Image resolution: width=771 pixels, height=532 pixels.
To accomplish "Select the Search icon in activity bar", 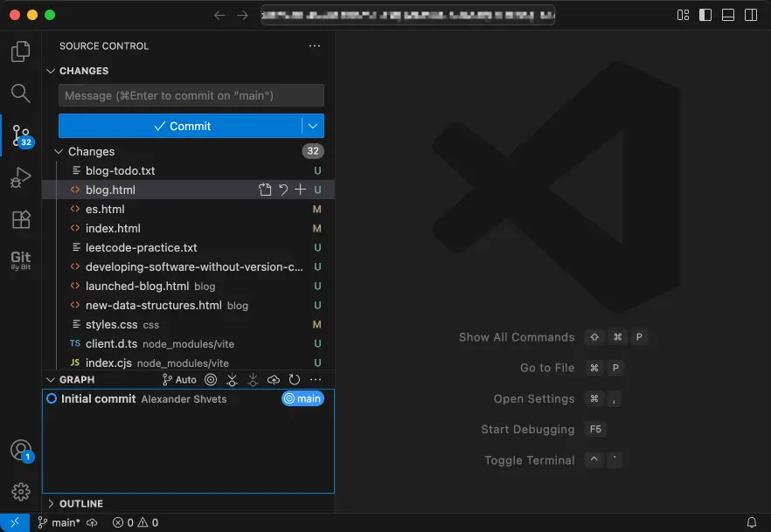I will 20,93.
